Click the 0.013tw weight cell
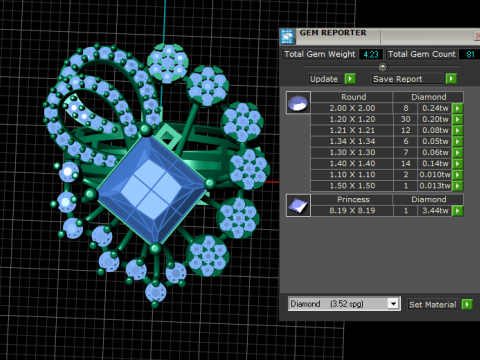Image resolution: width=480 pixels, height=360 pixels. tap(435, 186)
